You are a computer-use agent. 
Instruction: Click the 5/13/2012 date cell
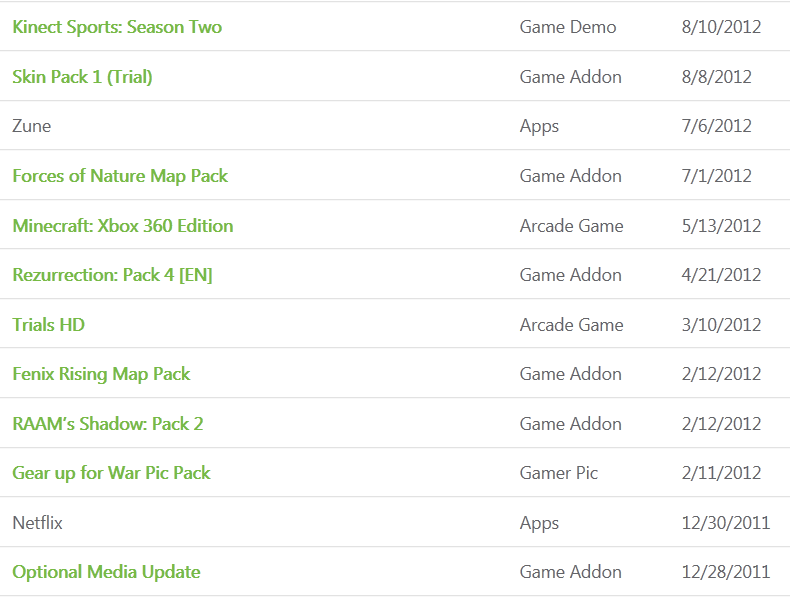tap(721, 226)
